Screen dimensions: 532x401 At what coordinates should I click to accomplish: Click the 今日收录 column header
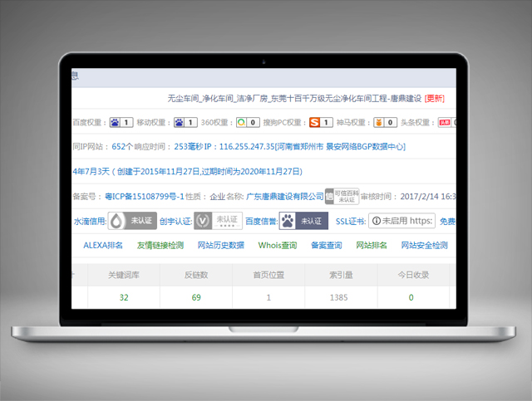tap(414, 275)
